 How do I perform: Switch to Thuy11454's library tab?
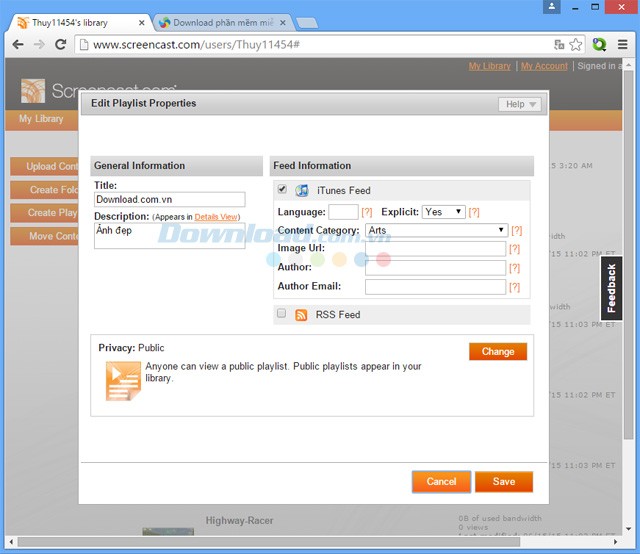pos(78,23)
